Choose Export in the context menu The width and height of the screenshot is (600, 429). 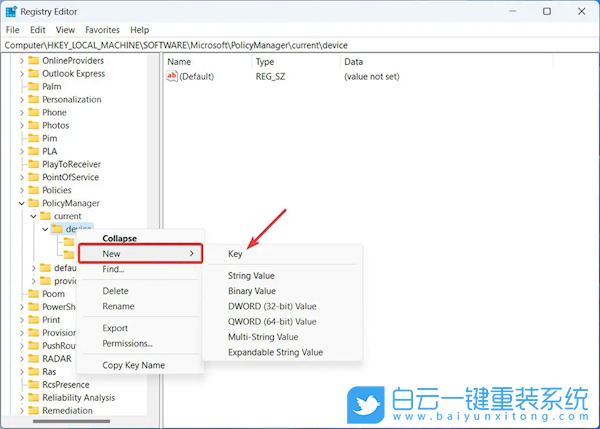click(x=140, y=328)
